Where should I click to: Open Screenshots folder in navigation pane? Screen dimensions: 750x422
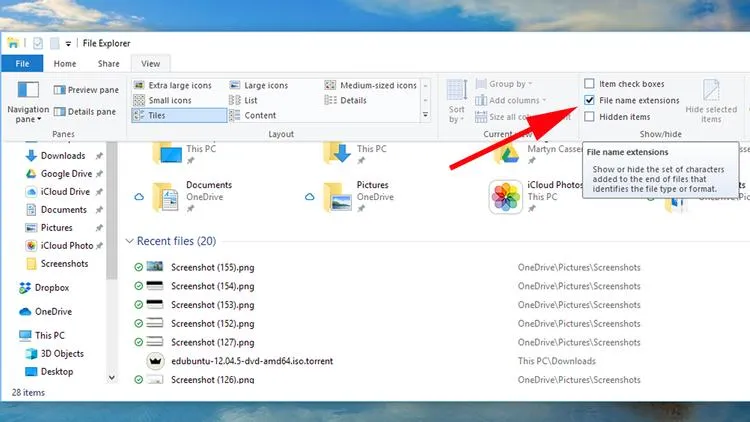(x=64, y=264)
